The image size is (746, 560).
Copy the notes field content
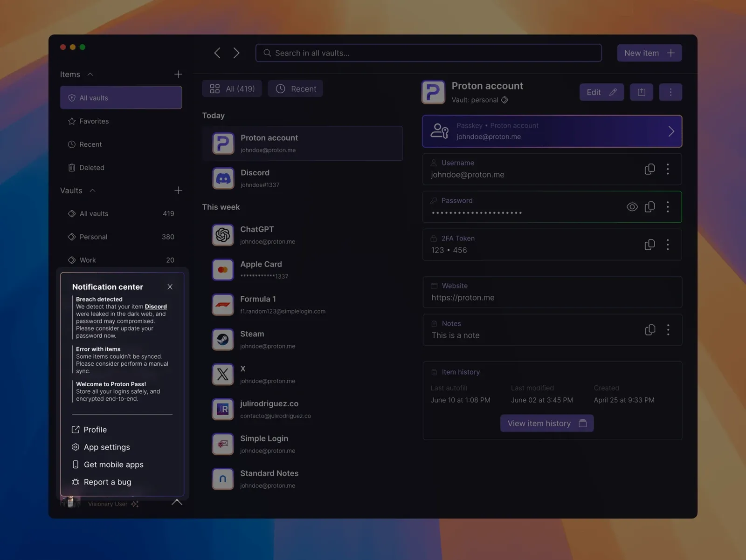coord(649,330)
